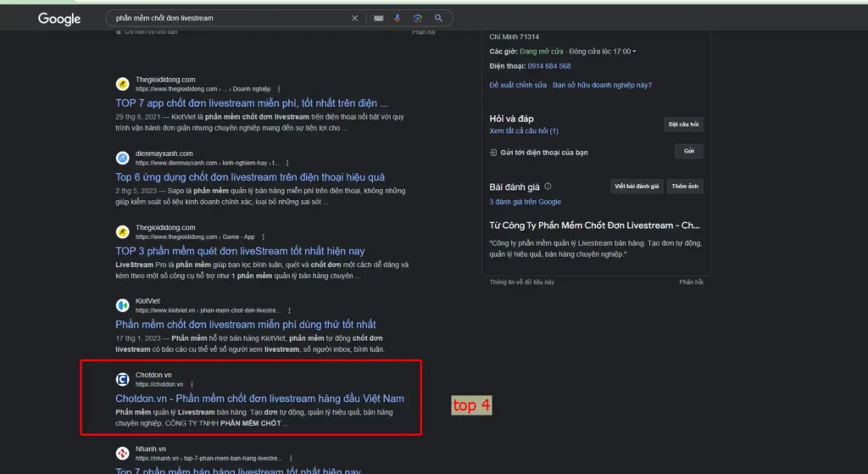The width and height of the screenshot is (868, 474).
Task: Click the first Thegioididong.com favicon for the TOP 7 result
Action: pos(122,84)
